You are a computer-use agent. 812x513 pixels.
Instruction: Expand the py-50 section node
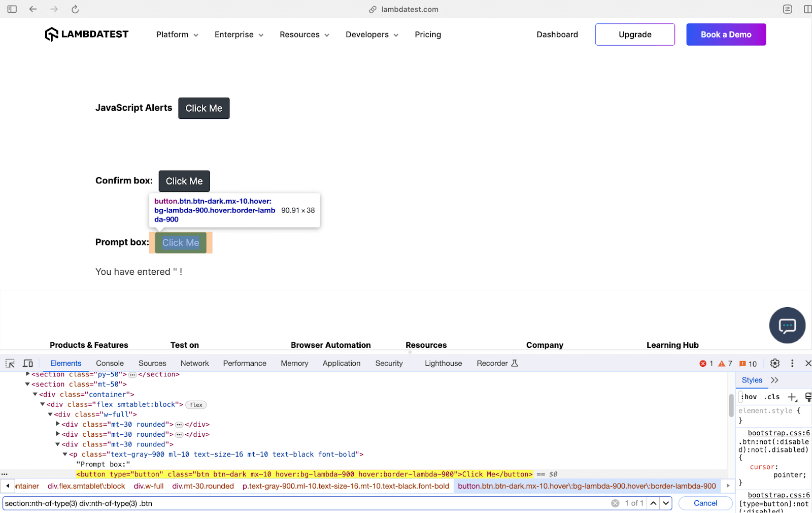(27, 374)
